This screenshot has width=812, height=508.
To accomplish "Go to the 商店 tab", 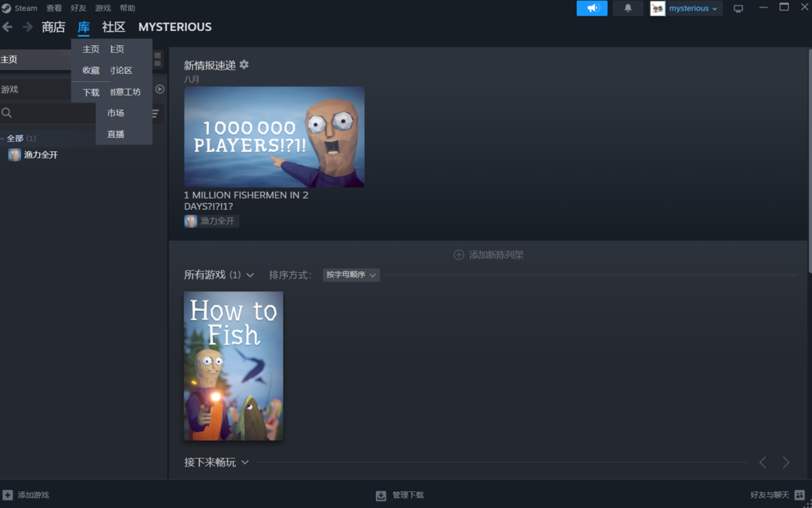I will click(x=53, y=27).
